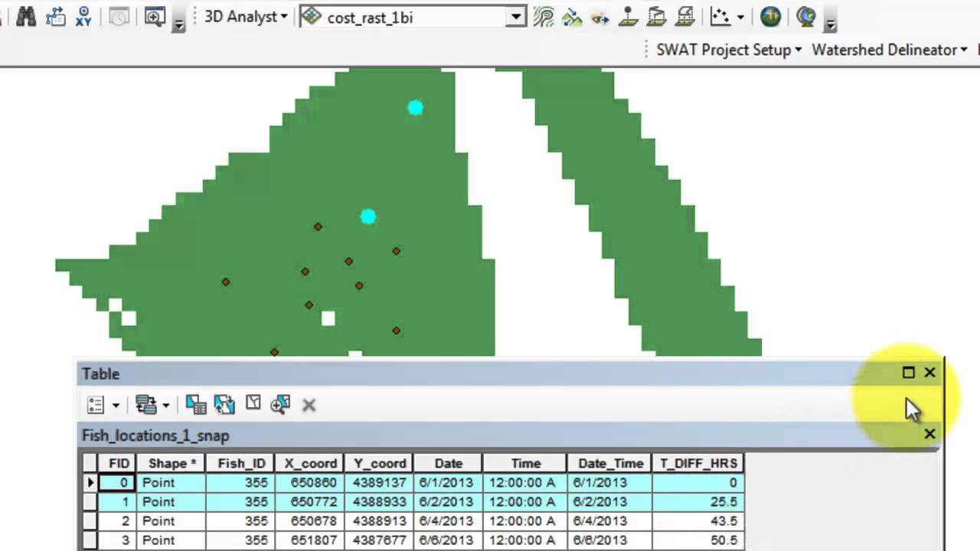Click the FID column header

pyautogui.click(x=118, y=464)
